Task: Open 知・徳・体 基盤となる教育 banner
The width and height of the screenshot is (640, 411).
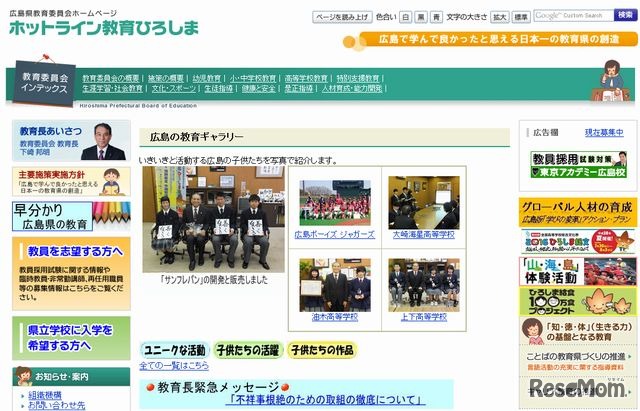Action: pos(578,331)
